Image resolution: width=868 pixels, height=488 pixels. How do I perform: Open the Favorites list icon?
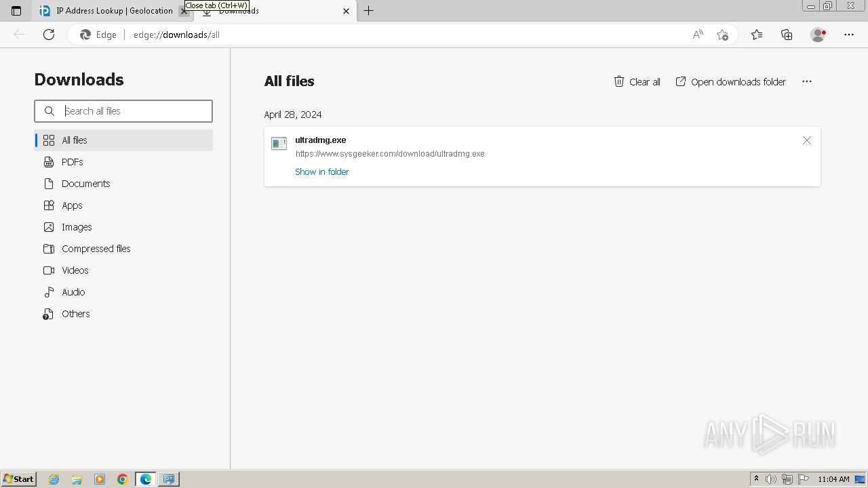(x=757, y=35)
